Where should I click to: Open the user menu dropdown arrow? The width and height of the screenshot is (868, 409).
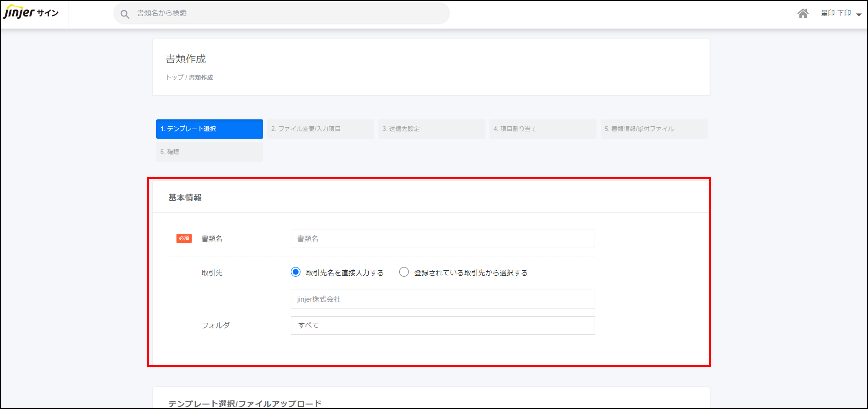(x=859, y=15)
